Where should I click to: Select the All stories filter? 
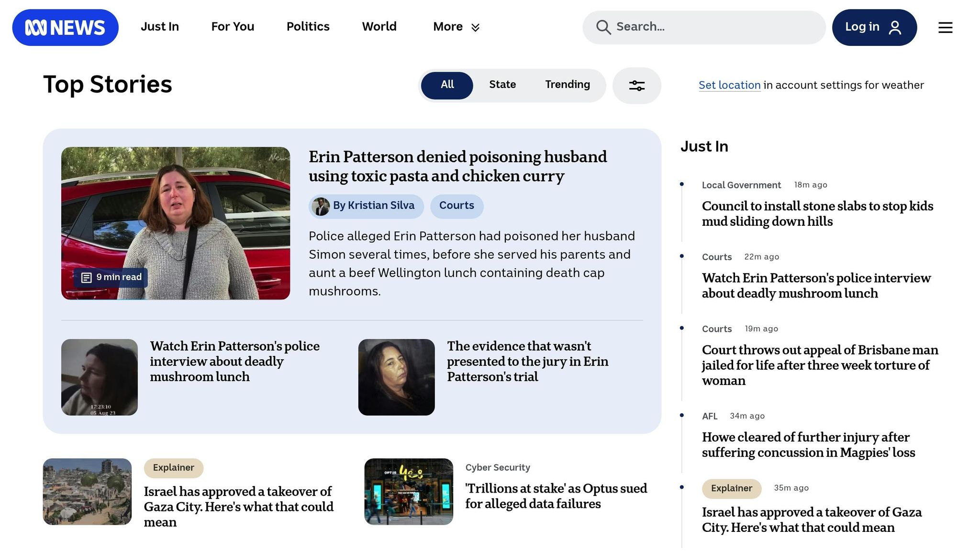[447, 85]
